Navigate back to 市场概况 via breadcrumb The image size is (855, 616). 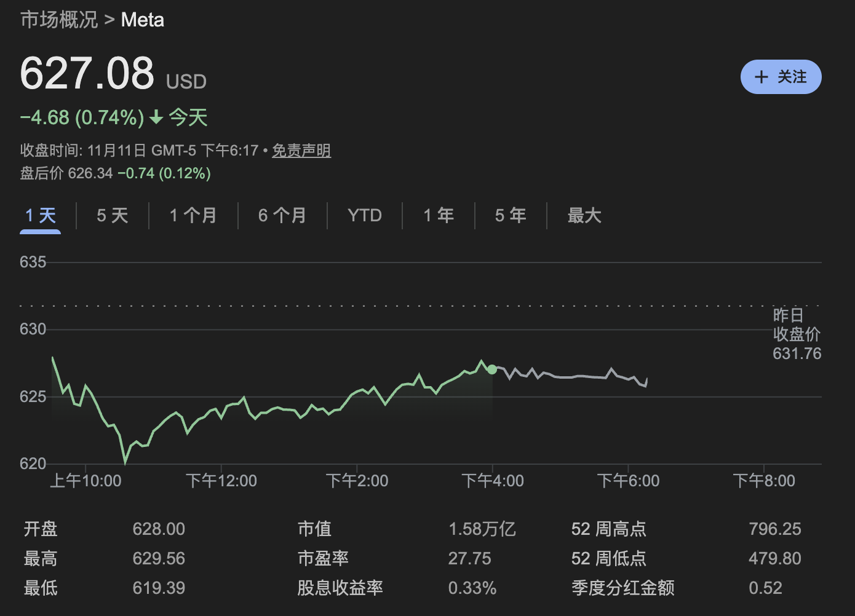[58, 20]
